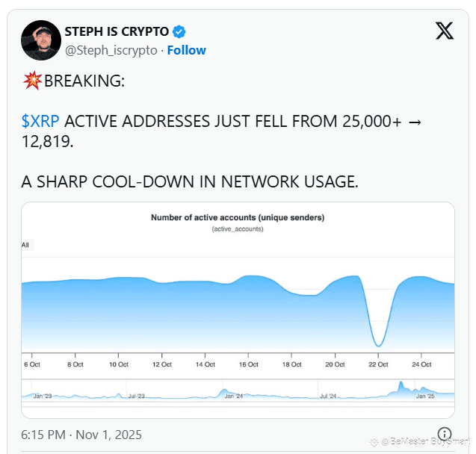
Task: Click the chart title Number of active accounts
Action: 238,218
